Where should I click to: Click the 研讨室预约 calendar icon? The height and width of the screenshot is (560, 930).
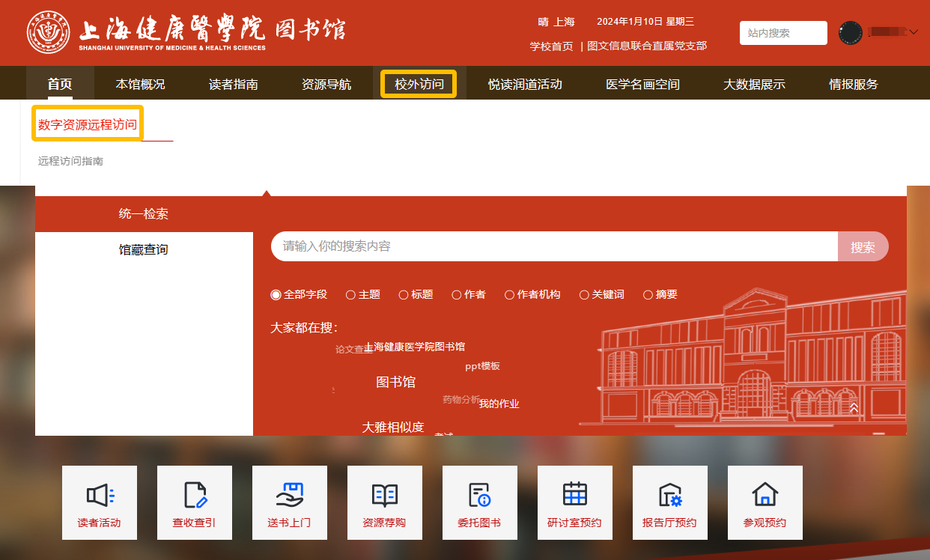pos(575,495)
